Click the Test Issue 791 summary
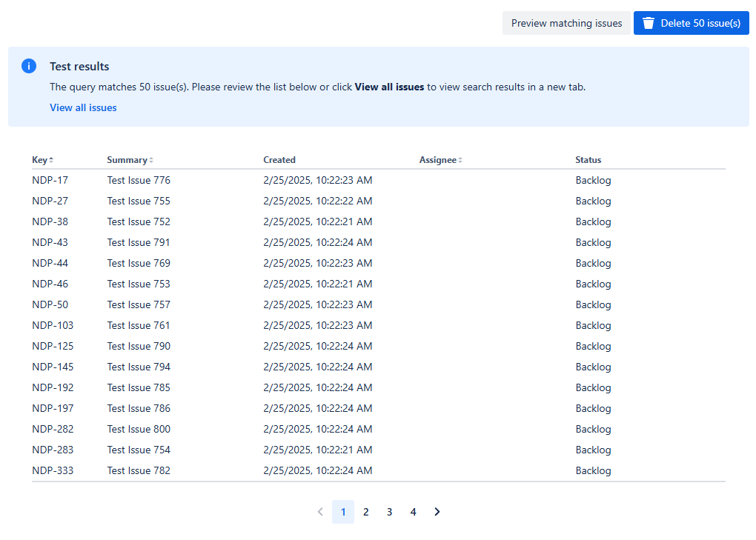The height and width of the screenshot is (540, 756). coord(139,242)
